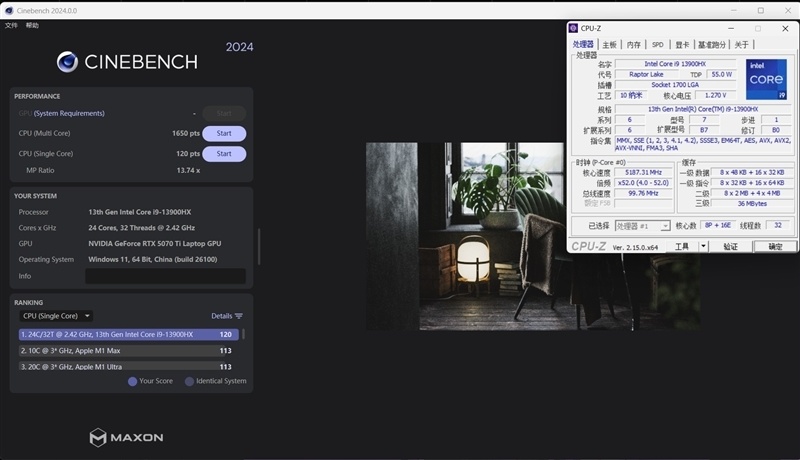Click the Identical System legend dot

(x=189, y=381)
